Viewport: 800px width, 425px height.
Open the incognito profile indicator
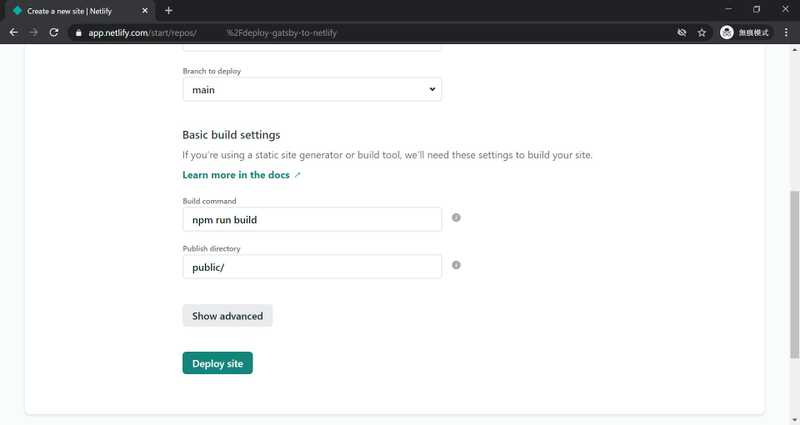(745, 32)
